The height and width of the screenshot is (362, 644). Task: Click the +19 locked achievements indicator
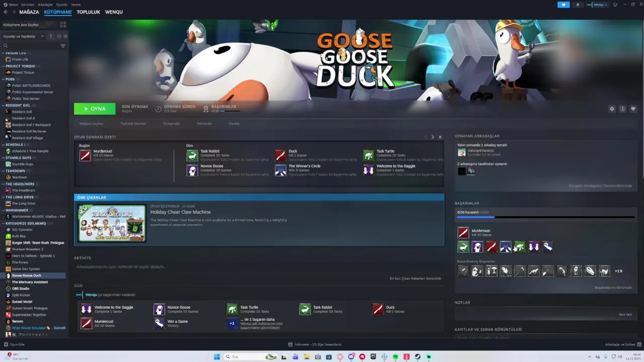[618, 271]
